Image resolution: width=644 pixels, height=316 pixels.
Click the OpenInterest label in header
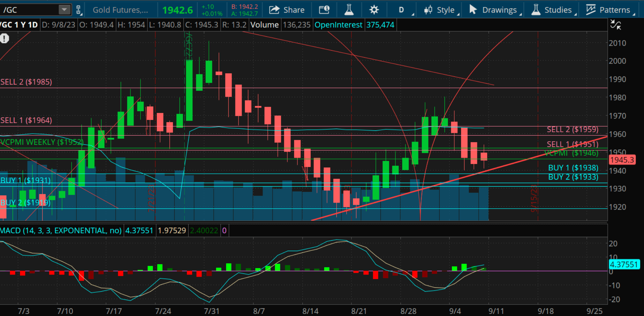338,25
